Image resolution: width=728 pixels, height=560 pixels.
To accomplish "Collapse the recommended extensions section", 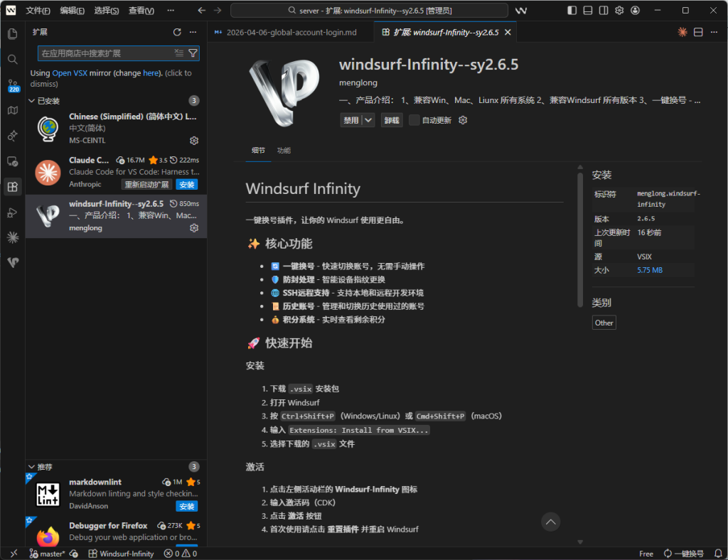I will tap(31, 467).
